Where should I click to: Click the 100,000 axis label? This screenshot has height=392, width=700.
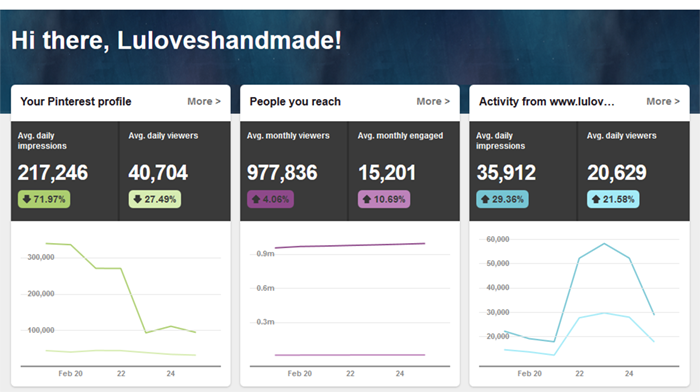coord(41,330)
